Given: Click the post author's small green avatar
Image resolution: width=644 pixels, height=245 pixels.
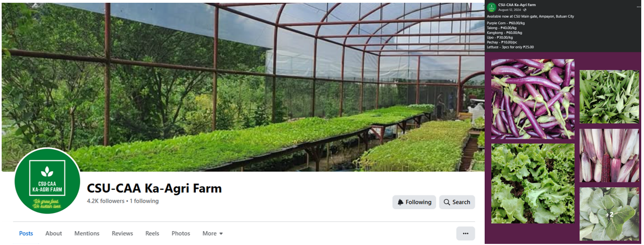Looking at the screenshot, I should click(491, 7).
